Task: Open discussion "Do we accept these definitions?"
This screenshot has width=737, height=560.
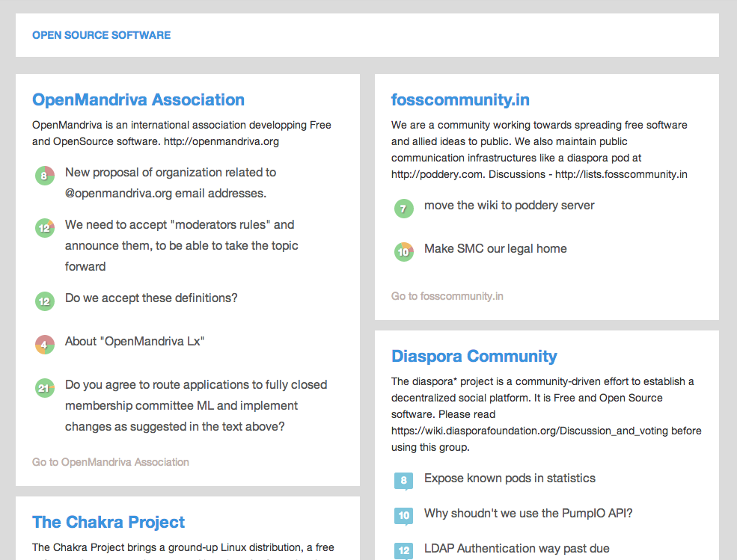Action: click(x=151, y=298)
